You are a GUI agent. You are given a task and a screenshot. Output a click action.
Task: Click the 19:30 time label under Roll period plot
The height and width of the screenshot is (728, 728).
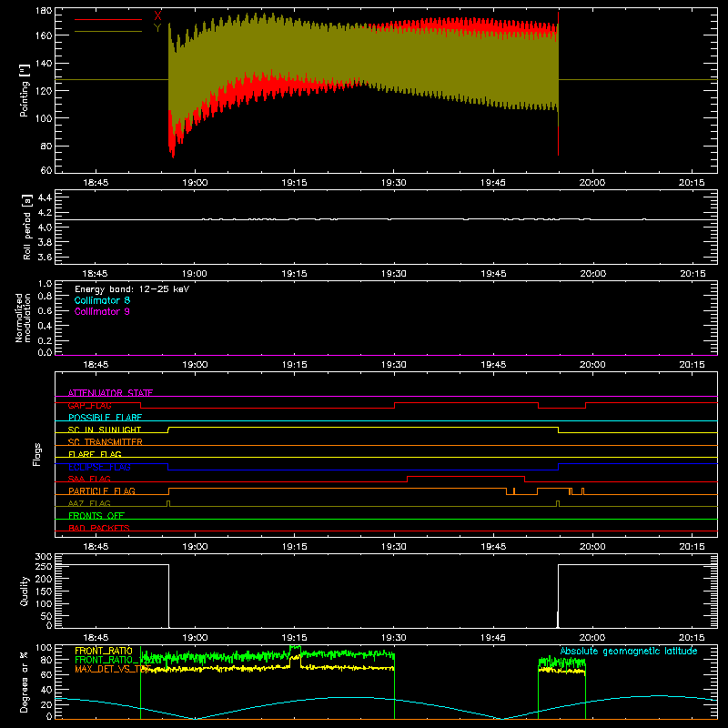pos(394,274)
